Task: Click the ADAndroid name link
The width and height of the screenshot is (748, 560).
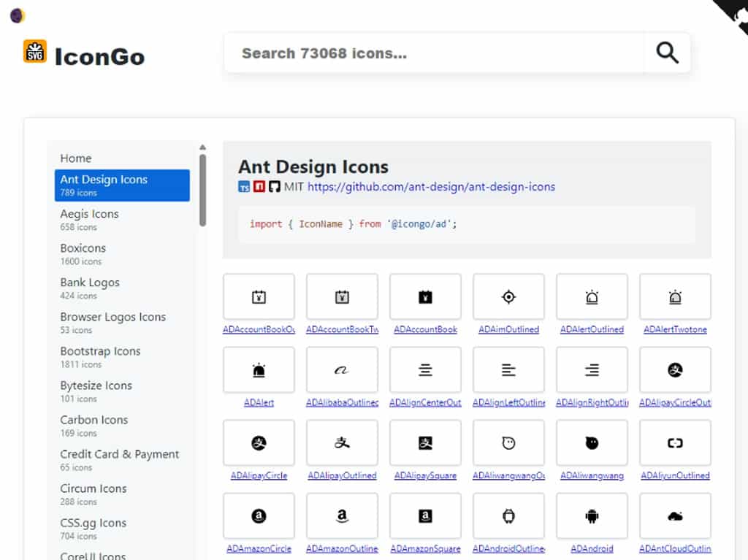Action: (x=592, y=548)
